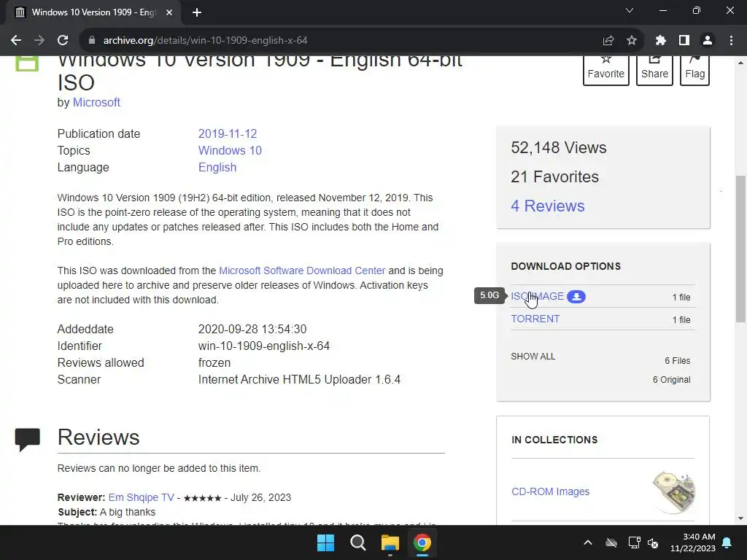Open File Explorer from taskbar

coord(390,542)
